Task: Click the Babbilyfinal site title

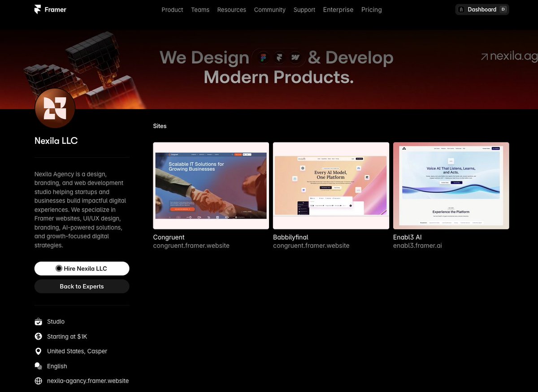Action: pyautogui.click(x=291, y=237)
